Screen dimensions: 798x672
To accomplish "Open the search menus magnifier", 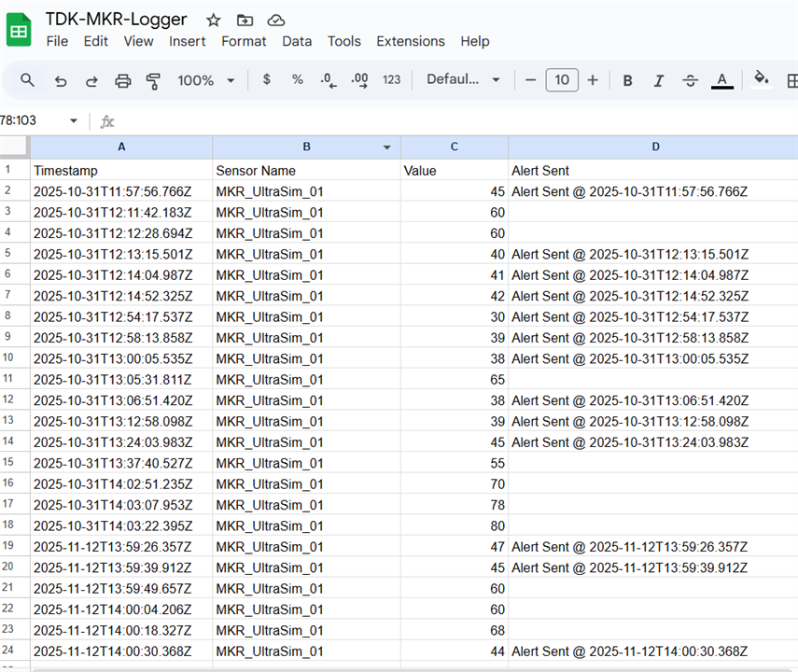I will click(27, 80).
